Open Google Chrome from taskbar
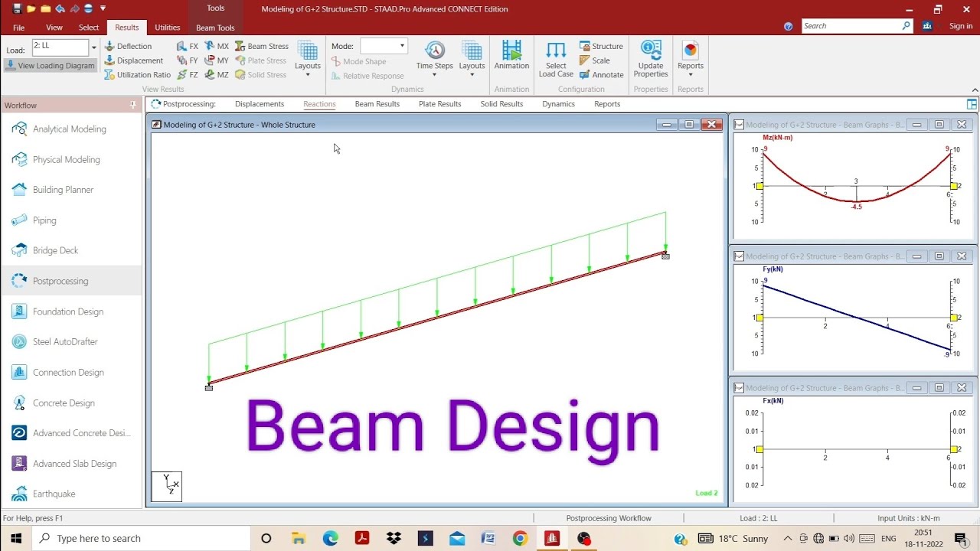980x551 pixels. tap(520, 539)
